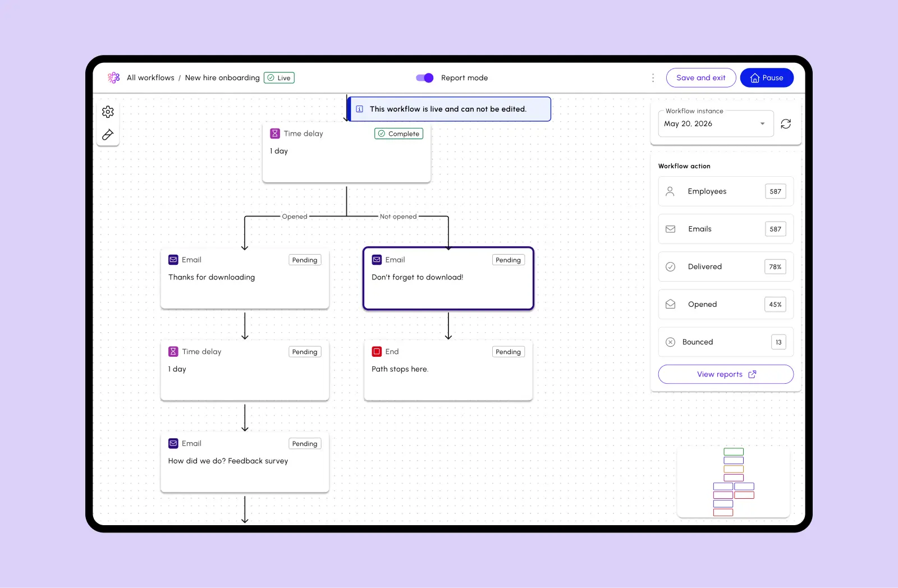
Task: Select the Thanks for downloading email node
Action: (x=245, y=278)
